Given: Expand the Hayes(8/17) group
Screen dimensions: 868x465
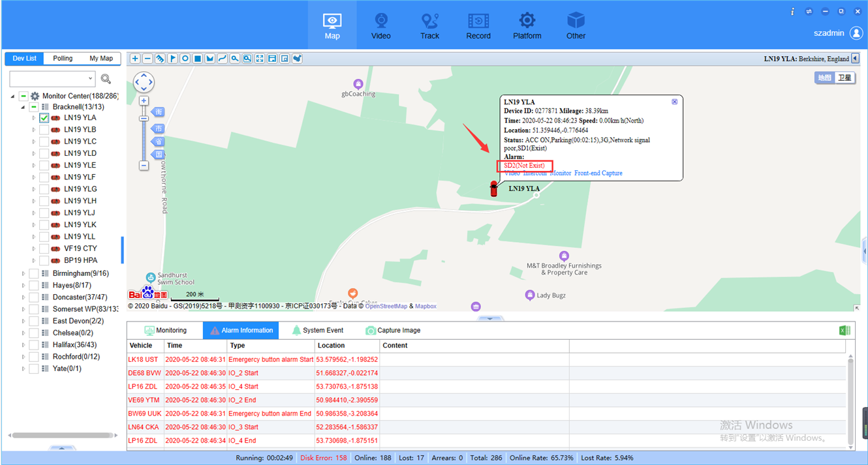Looking at the screenshot, I should (x=23, y=286).
